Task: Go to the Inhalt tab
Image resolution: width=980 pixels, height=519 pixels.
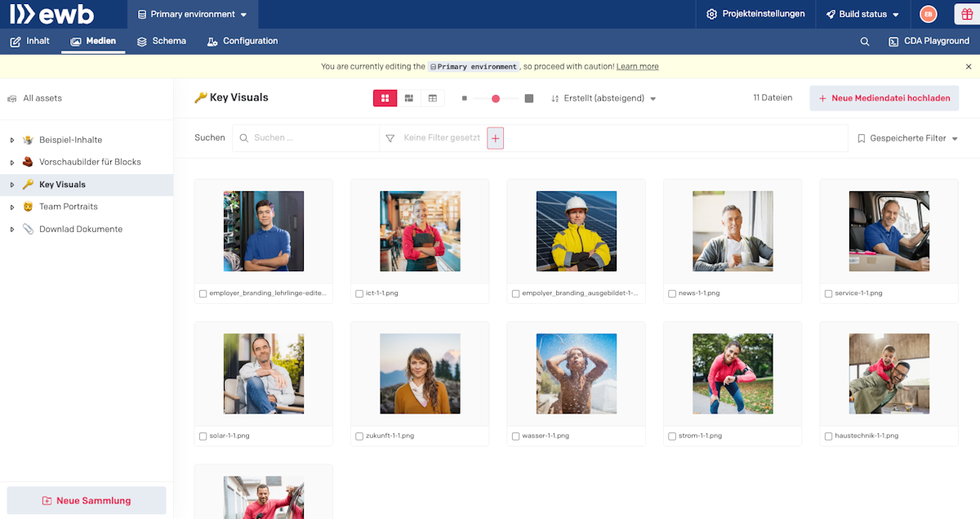Action: [30, 41]
